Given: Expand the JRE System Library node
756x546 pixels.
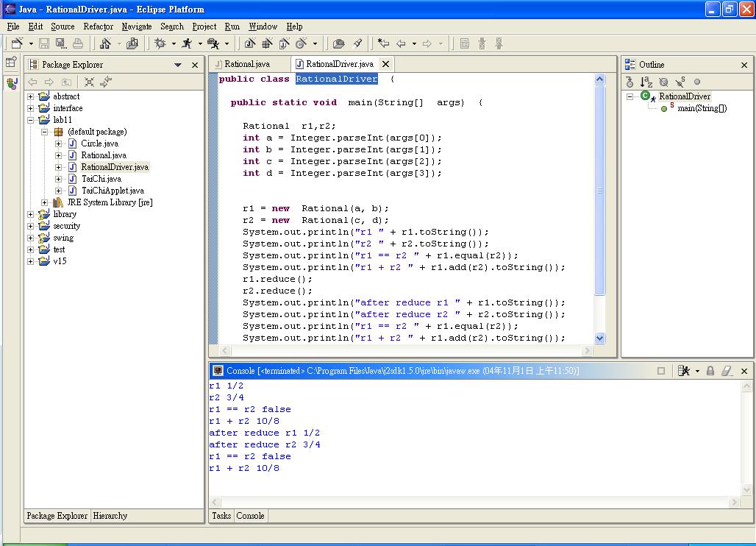Looking at the screenshot, I should click(44, 202).
